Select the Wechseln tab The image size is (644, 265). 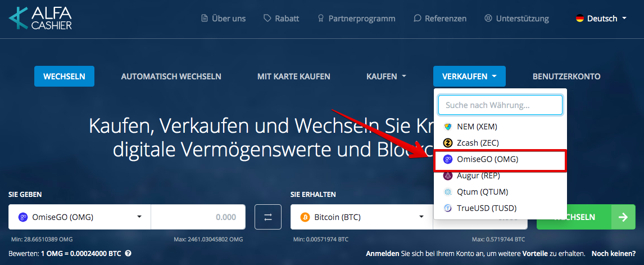click(64, 77)
